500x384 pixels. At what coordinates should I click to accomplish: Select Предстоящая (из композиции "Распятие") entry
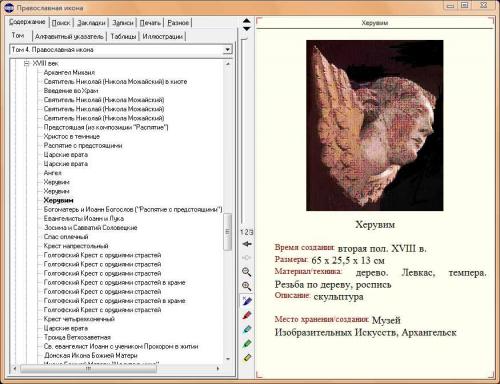pos(106,127)
